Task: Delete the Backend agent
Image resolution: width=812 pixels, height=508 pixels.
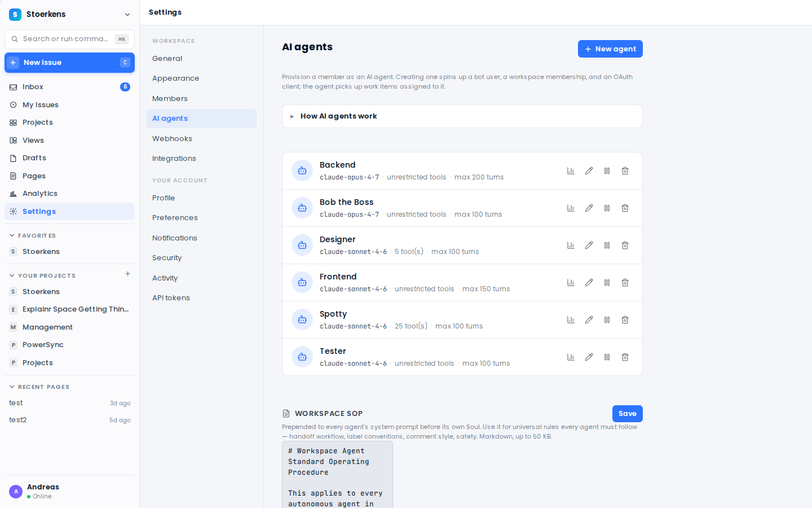Action: point(625,171)
